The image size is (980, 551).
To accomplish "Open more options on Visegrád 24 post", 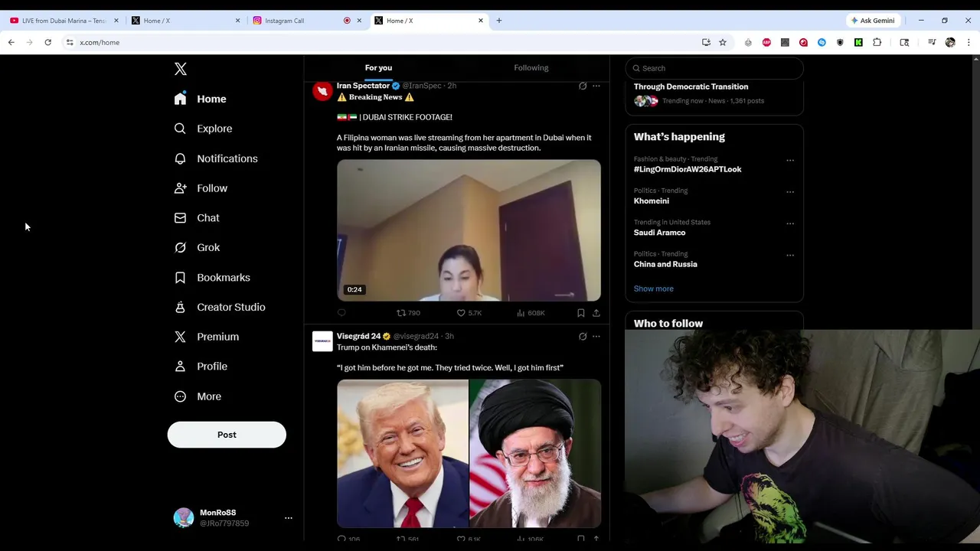I will coord(596,336).
